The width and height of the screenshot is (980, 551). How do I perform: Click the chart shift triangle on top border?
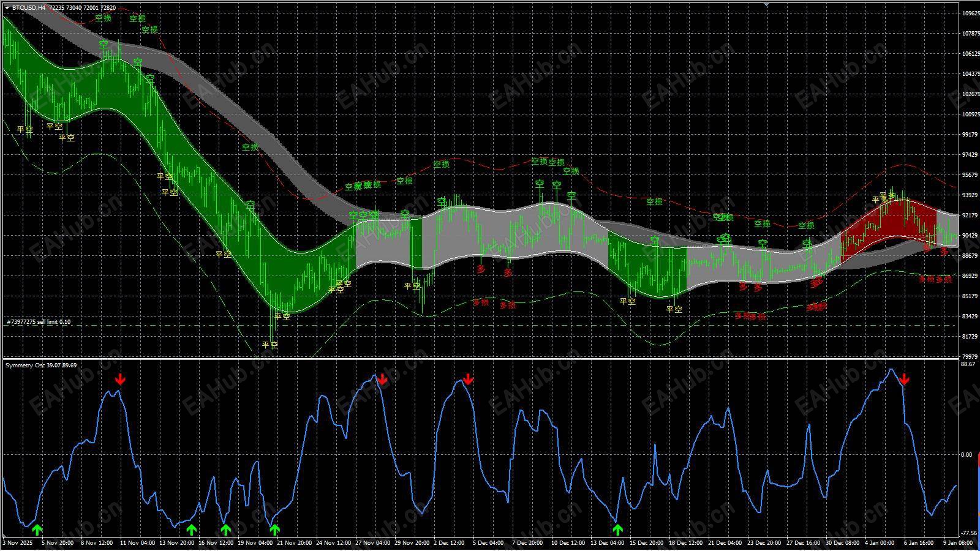(x=766, y=5)
